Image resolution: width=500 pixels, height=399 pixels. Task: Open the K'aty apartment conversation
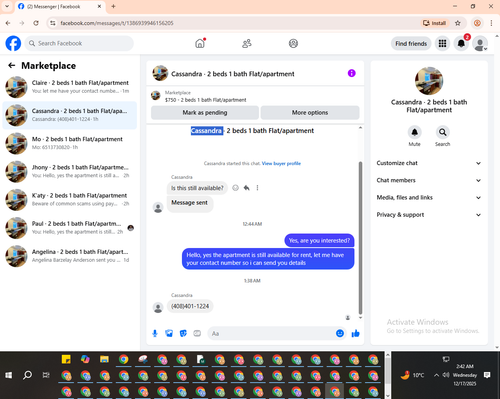(70, 200)
